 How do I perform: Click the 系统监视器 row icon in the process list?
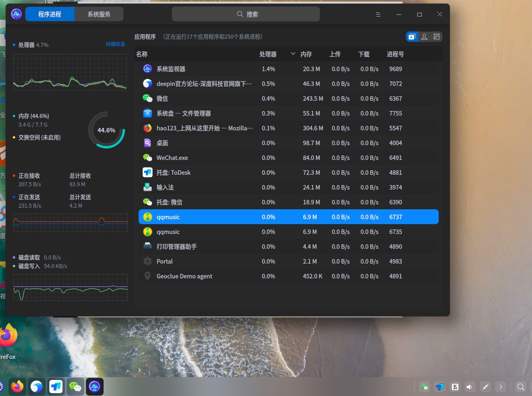(x=148, y=69)
